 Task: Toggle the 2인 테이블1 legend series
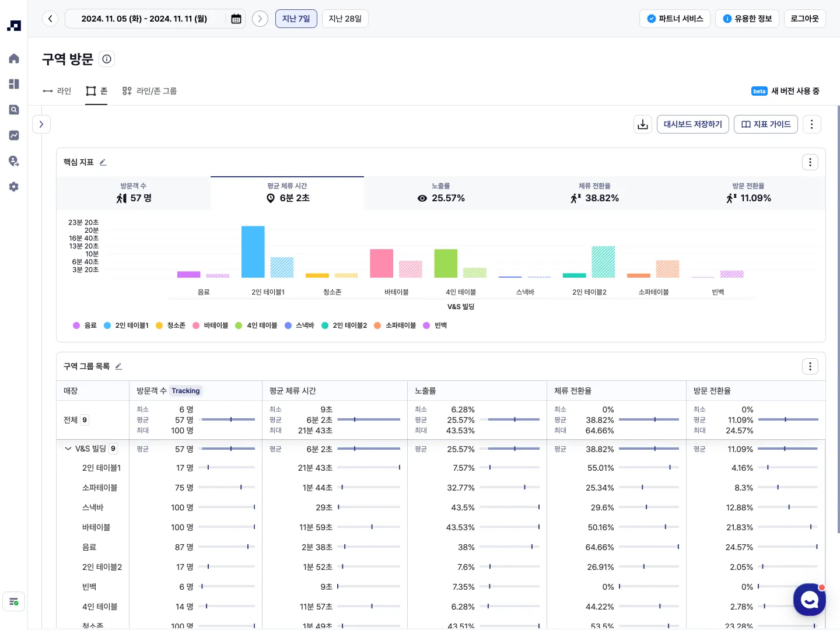point(127,325)
